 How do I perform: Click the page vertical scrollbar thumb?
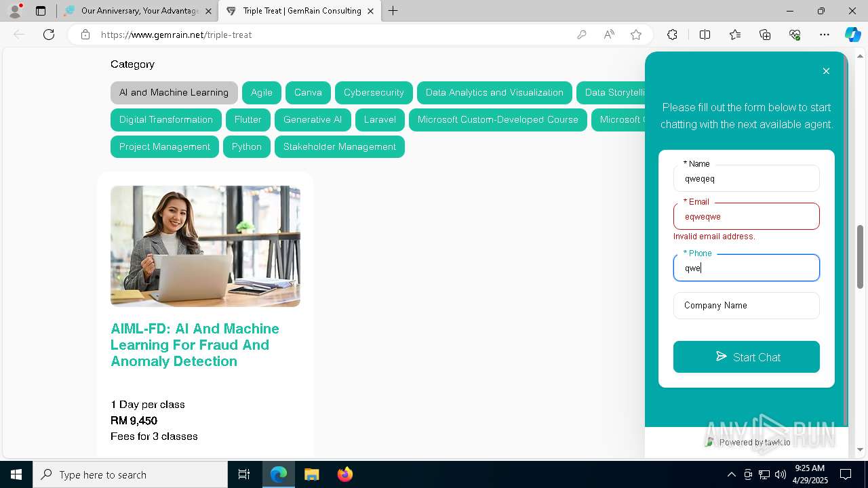[x=861, y=258]
